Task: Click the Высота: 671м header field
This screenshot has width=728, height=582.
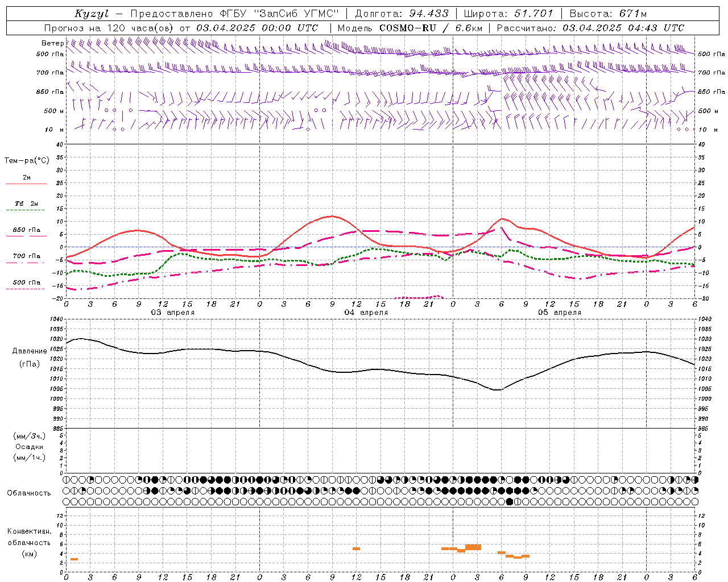Action: (608, 14)
